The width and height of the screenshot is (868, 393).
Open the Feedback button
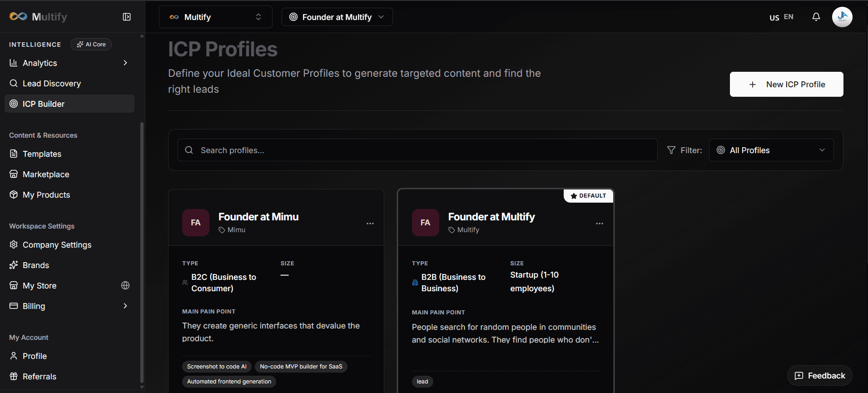[x=819, y=376]
